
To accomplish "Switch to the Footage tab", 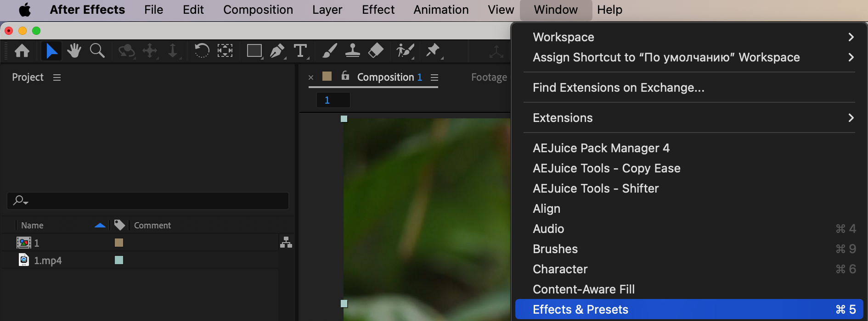I will click(x=489, y=77).
